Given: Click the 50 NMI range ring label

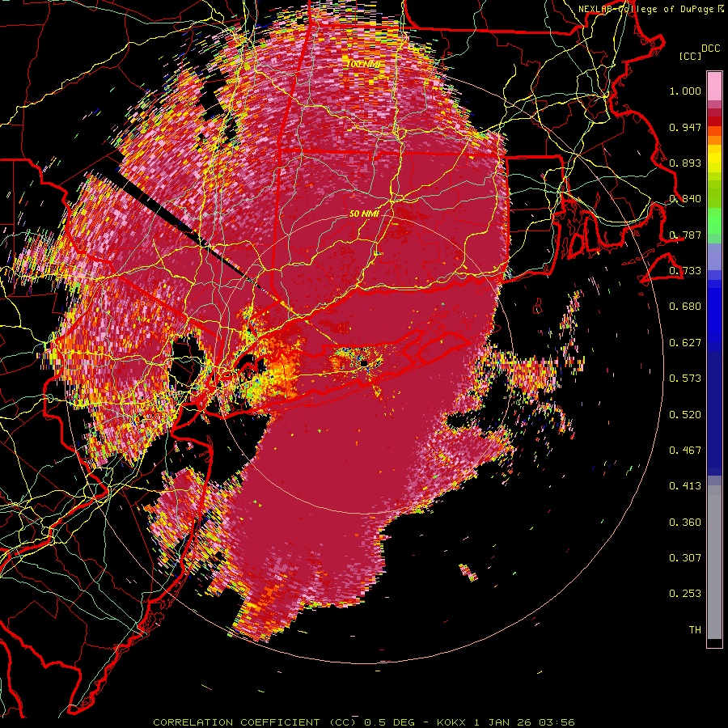Looking at the screenshot, I should (x=363, y=214).
